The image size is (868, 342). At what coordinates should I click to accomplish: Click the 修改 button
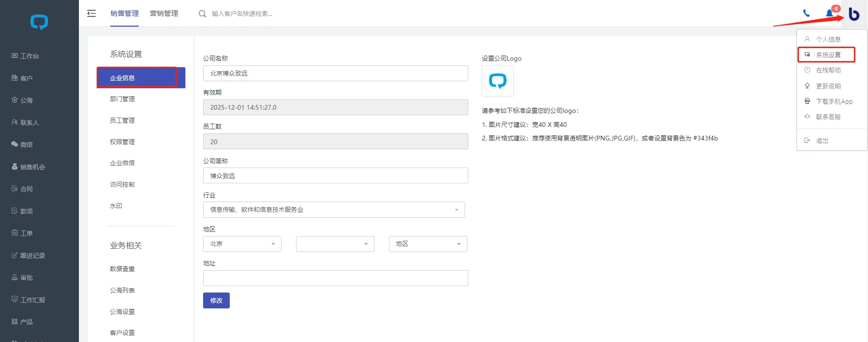pyautogui.click(x=216, y=300)
